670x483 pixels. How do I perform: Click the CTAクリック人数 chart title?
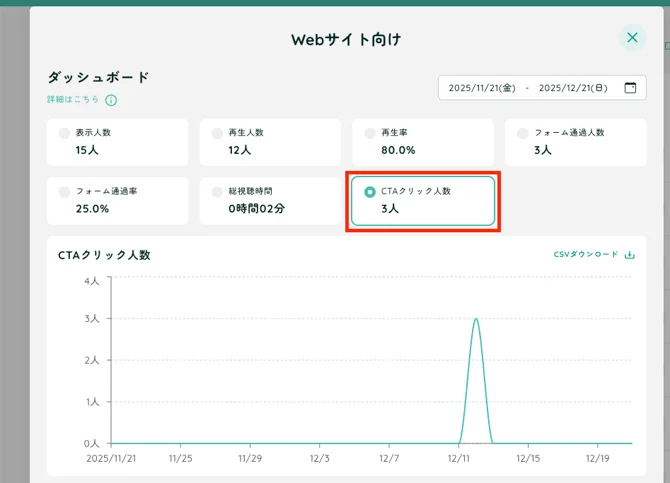pos(104,255)
